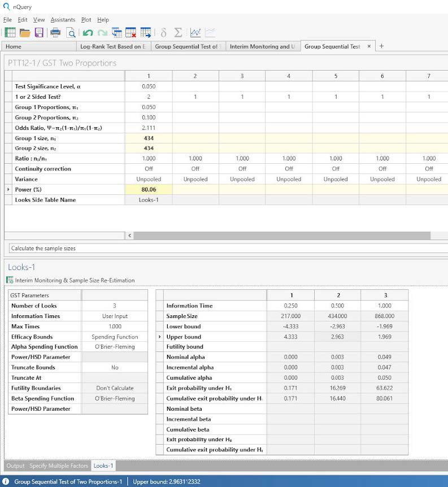Viewport: 448px width, 487px height.
Task: Open the Plot menu
Action: click(x=86, y=20)
